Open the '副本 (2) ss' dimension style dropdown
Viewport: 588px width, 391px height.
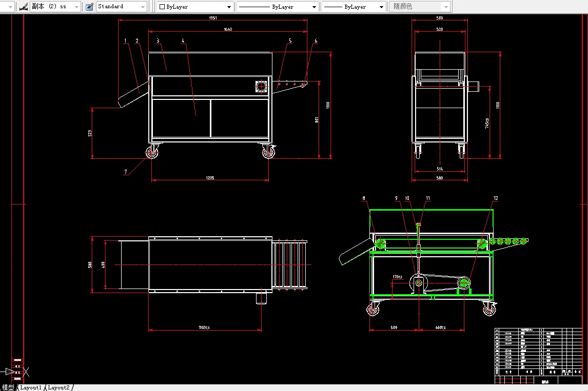55,7
